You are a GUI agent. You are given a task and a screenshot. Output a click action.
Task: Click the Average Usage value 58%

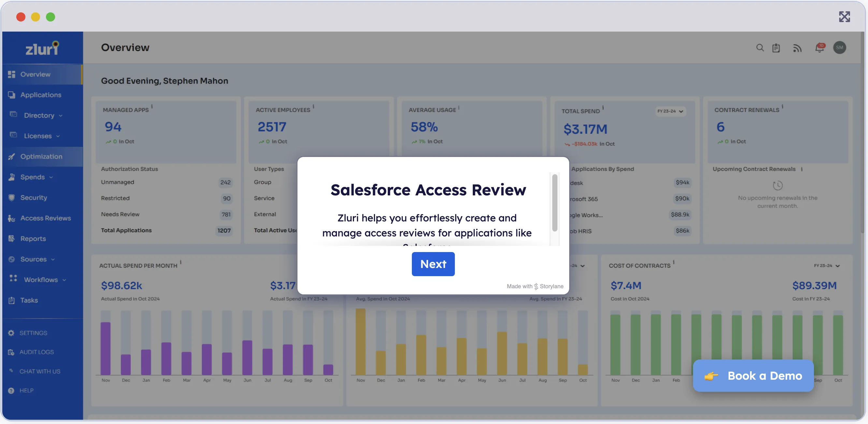(x=424, y=127)
